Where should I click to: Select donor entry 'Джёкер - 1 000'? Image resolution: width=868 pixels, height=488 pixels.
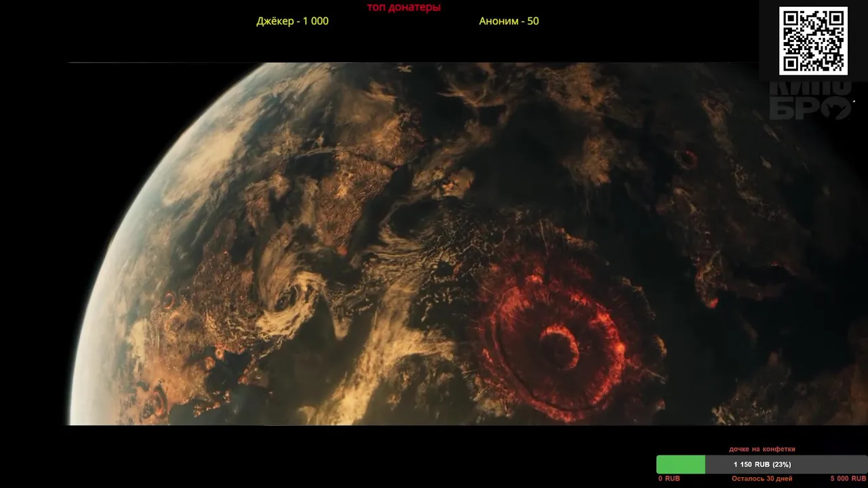[292, 21]
